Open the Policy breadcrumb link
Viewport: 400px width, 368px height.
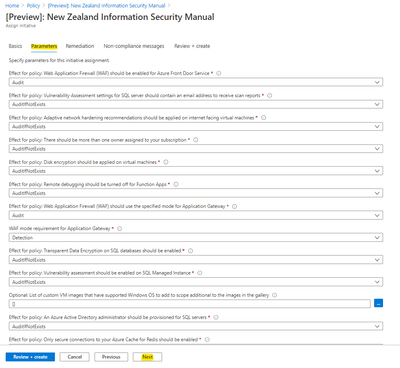point(33,6)
